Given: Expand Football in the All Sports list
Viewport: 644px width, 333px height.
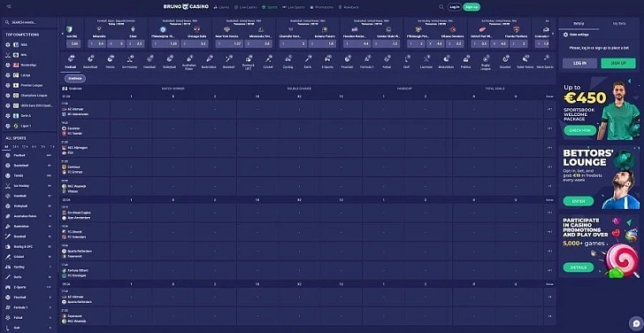Looking at the screenshot, I should tap(28, 155).
